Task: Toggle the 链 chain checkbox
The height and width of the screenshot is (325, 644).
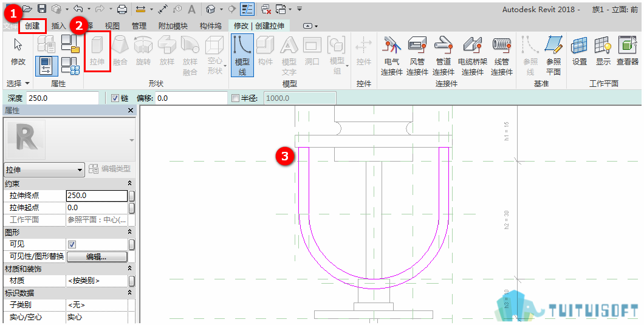Action: coord(115,98)
